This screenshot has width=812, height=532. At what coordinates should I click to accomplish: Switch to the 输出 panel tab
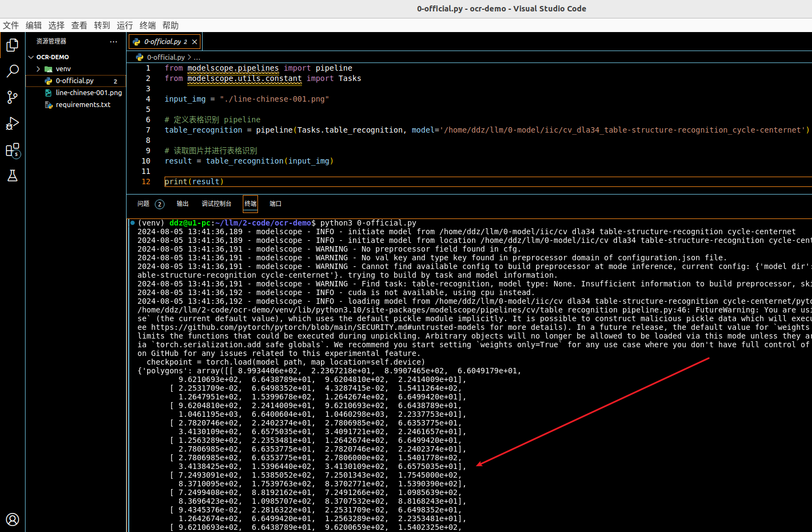182,204
